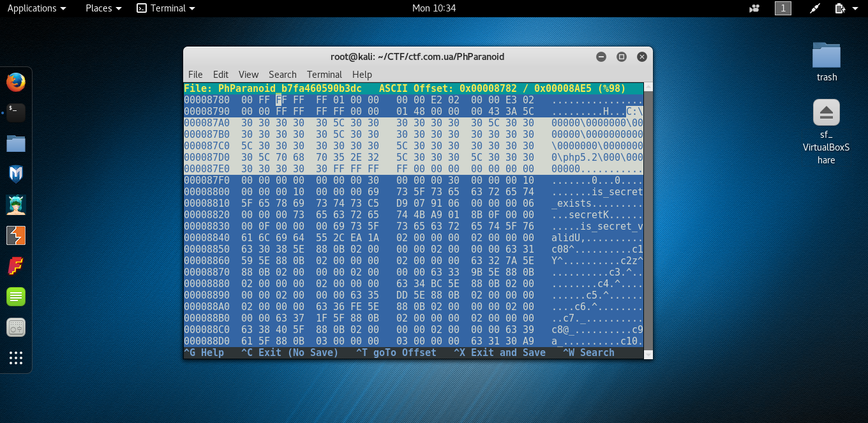Open the tweak tool dock icon
Screen dimensions: 868x423
tap(16, 327)
